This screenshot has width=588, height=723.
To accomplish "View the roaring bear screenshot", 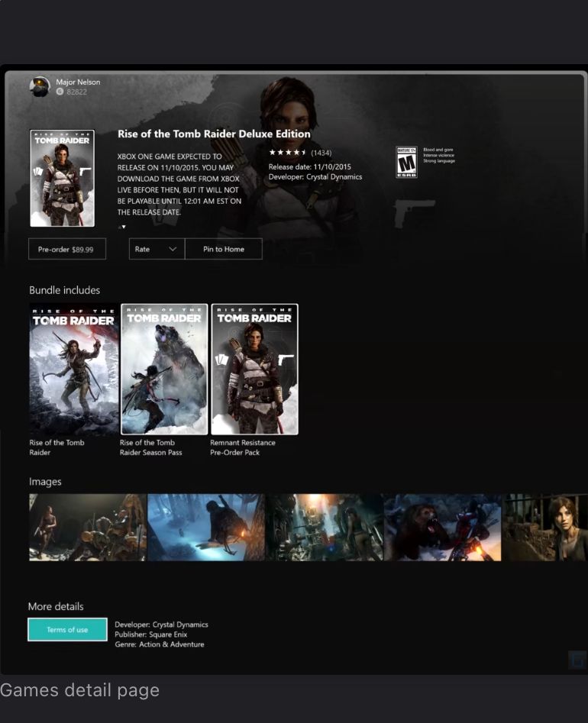I will 442,527.
